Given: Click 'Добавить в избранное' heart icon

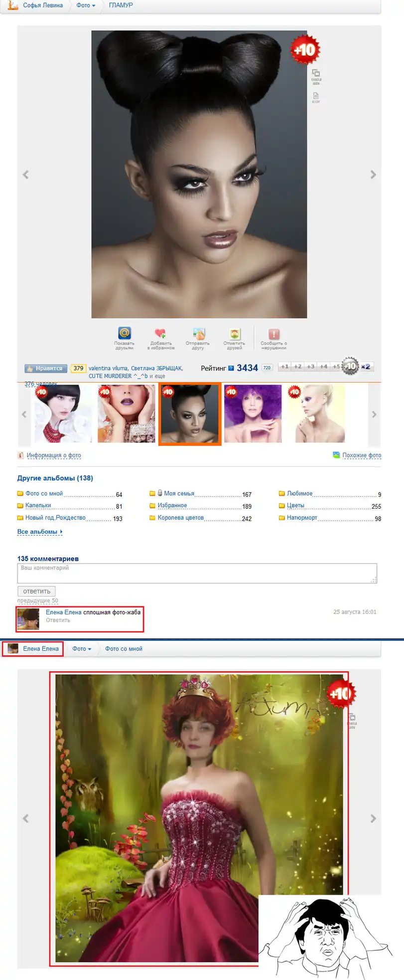Looking at the screenshot, I should [x=160, y=333].
